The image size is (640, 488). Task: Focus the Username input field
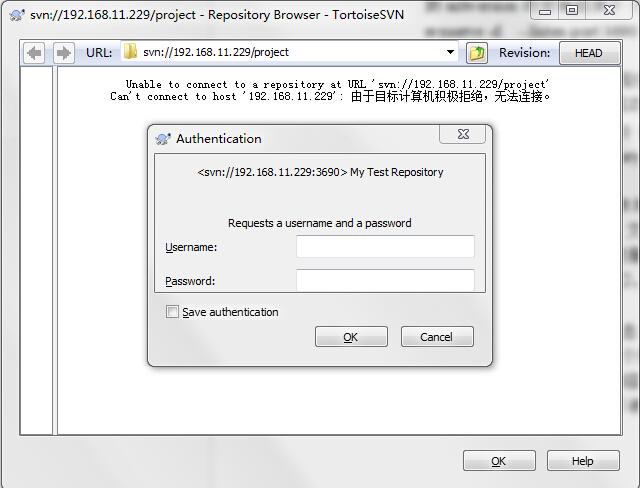385,246
